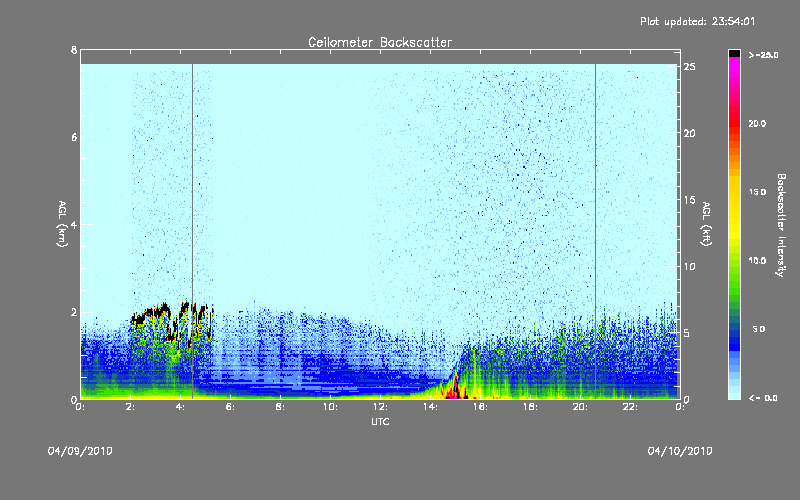This screenshot has width=800, height=500.
Task: Click the ">=25.0" colorbar label
Action: pyautogui.click(x=763, y=55)
